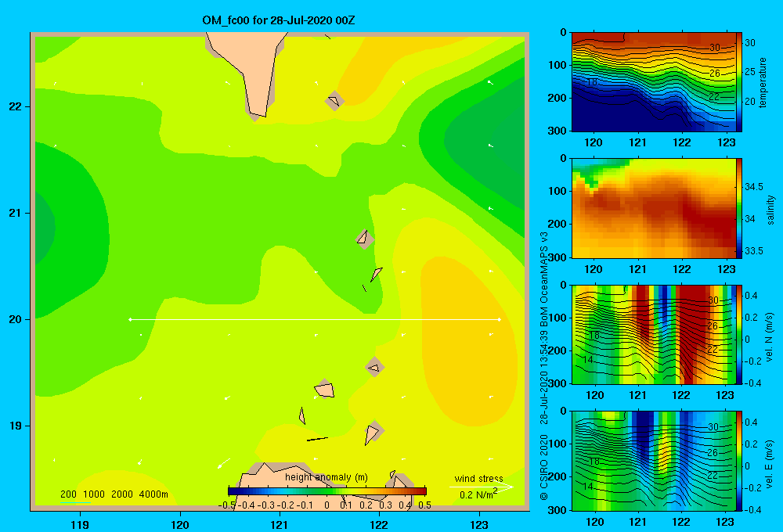This screenshot has width=783, height=532.
Task: Click the west endpoint of the white transect line
Action: point(130,319)
